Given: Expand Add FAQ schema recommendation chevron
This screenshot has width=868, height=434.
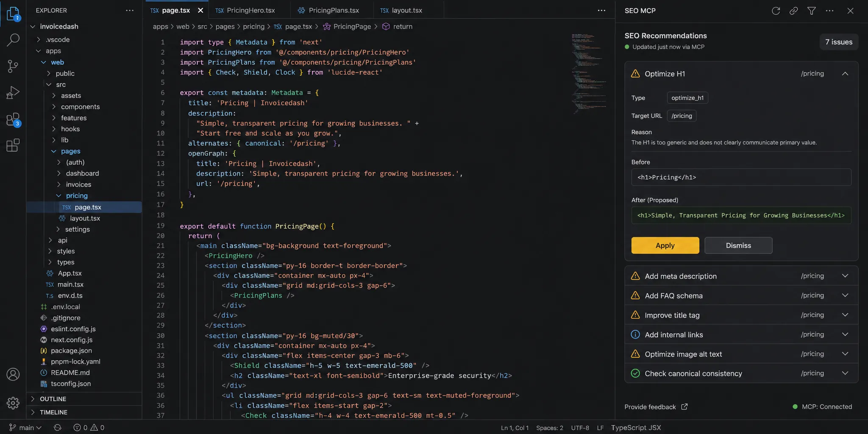Looking at the screenshot, I should point(845,295).
